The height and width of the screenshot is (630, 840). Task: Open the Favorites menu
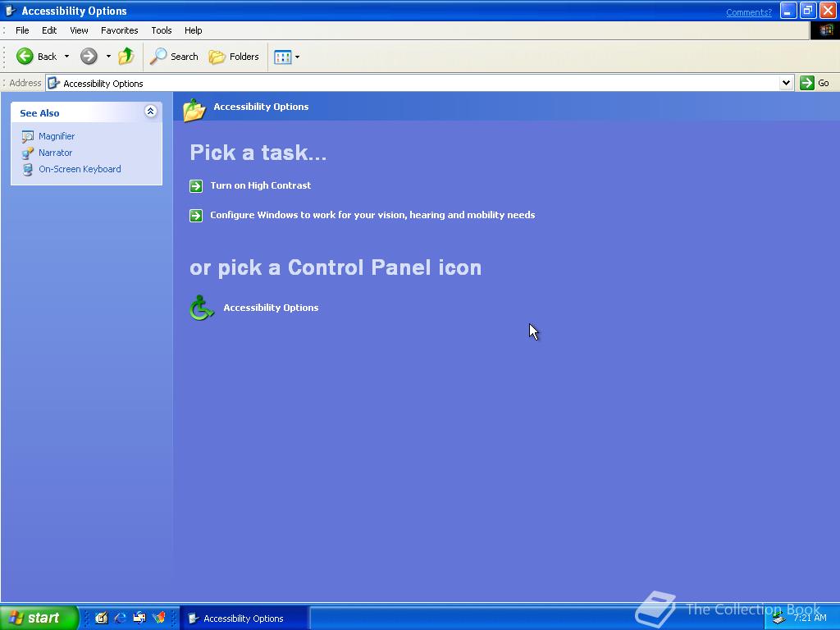click(x=120, y=30)
